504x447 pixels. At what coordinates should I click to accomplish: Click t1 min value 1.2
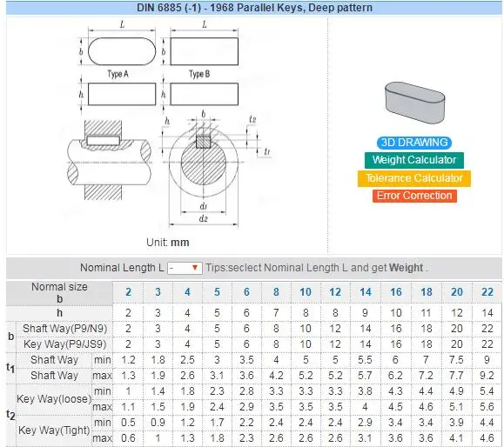[x=128, y=360]
